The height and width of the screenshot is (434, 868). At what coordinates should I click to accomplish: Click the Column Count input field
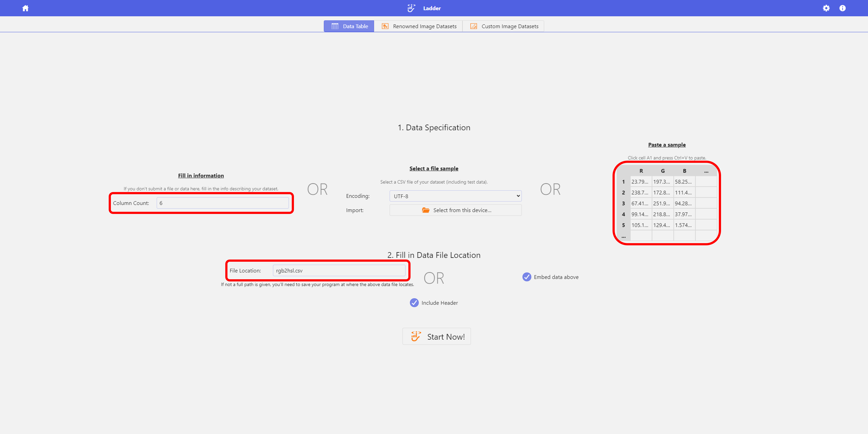222,203
